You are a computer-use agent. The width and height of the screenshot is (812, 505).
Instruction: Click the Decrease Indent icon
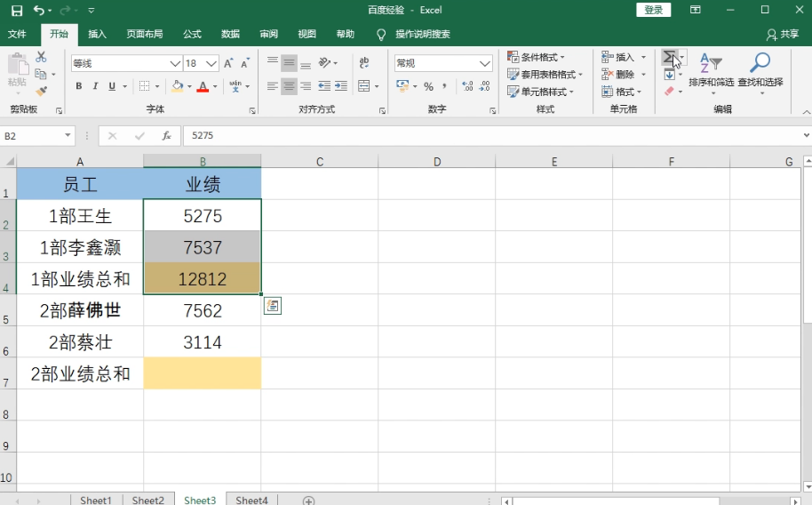(x=324, y=86)
